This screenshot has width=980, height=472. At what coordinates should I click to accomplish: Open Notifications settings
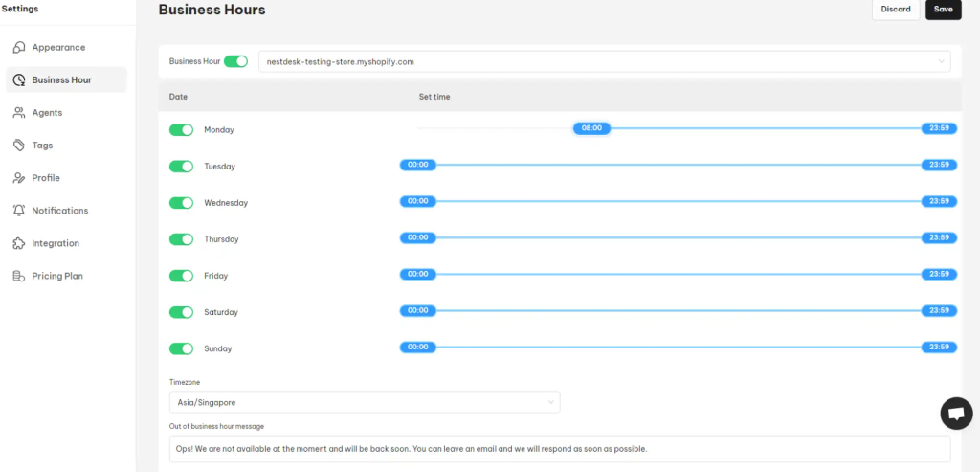click(x=66, y=211)
